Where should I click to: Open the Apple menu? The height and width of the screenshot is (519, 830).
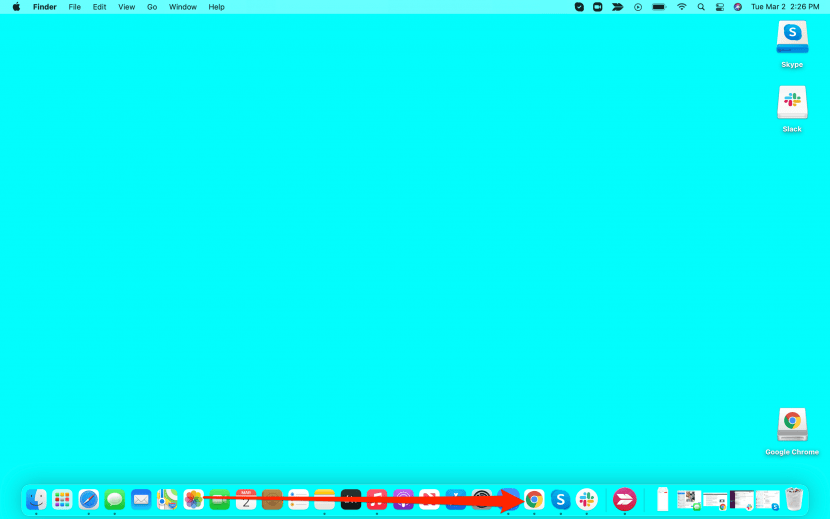tap(16, 7)
